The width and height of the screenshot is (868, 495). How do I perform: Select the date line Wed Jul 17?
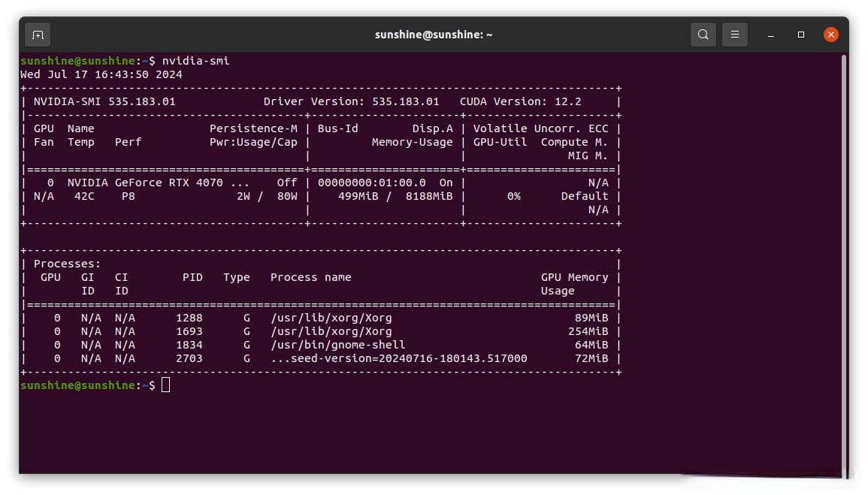(101, 74)
